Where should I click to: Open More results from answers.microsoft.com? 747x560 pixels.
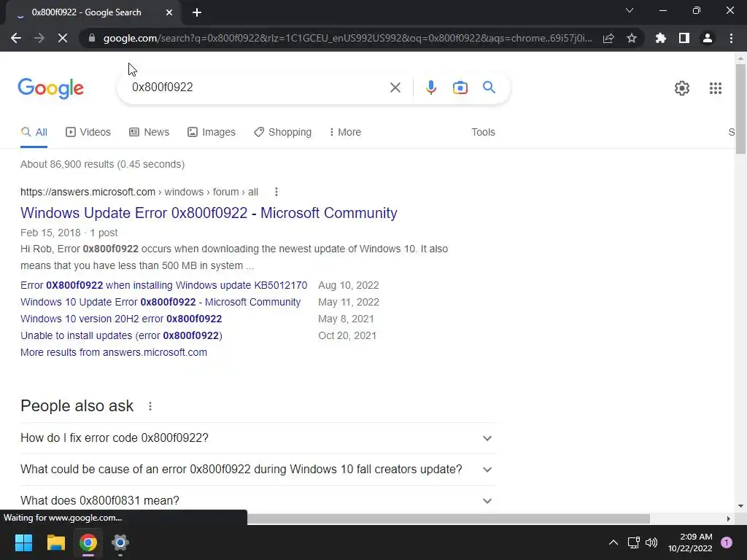click(x=114, y=352)
